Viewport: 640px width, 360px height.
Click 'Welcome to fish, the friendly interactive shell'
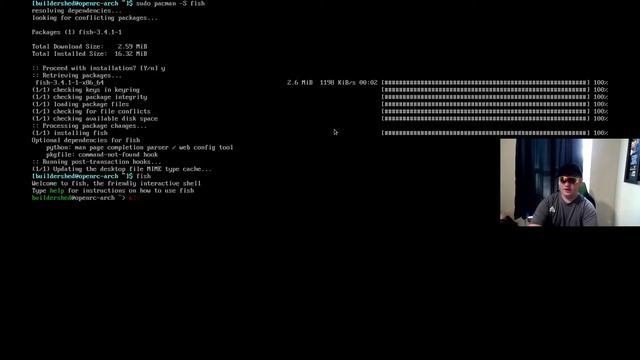pos(116,183)
